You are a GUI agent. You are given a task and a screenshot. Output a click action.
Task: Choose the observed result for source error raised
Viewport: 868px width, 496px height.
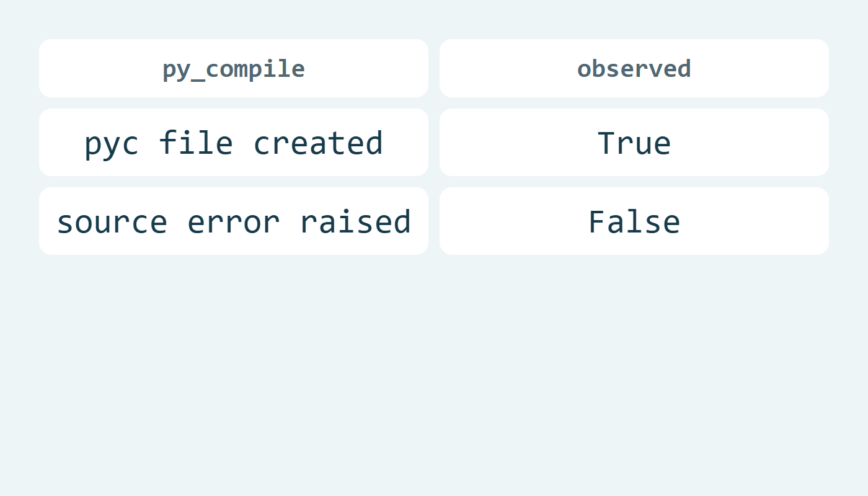click(634, 221)
